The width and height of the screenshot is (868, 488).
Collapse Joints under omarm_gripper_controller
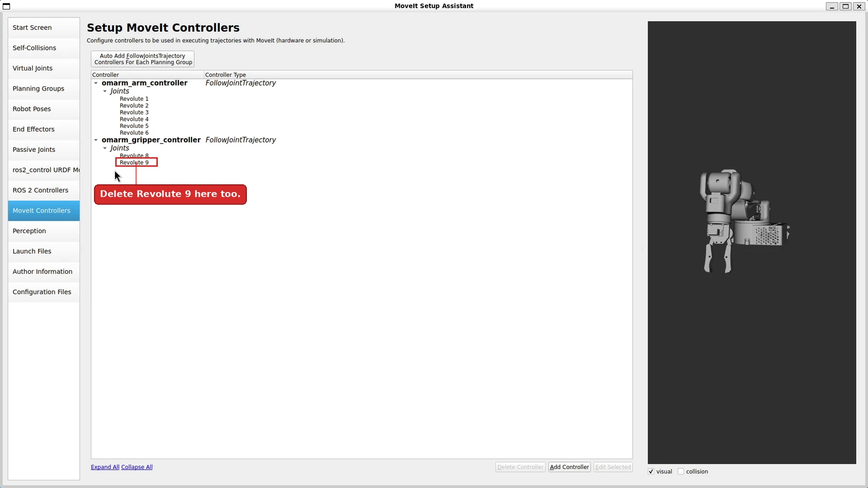[105, 148]
